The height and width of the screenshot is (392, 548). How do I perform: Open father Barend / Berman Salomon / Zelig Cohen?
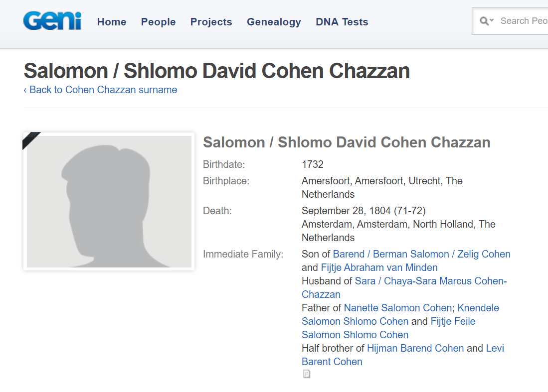click(421, 254)
